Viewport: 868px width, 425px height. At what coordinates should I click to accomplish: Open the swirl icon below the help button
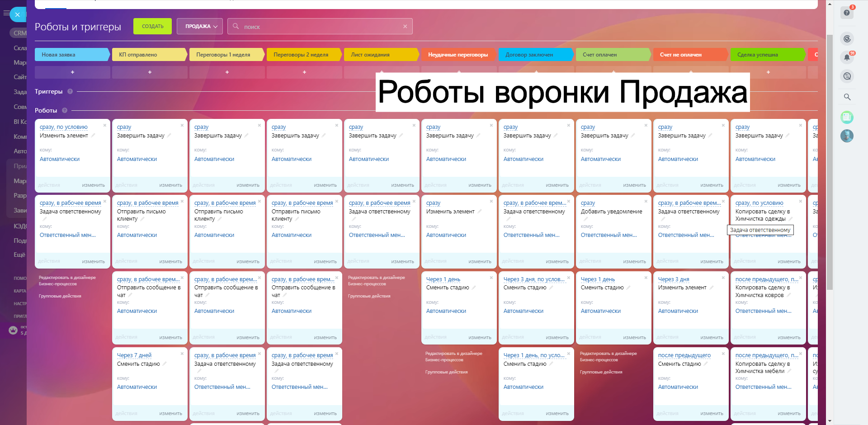[x=847, y=39]
